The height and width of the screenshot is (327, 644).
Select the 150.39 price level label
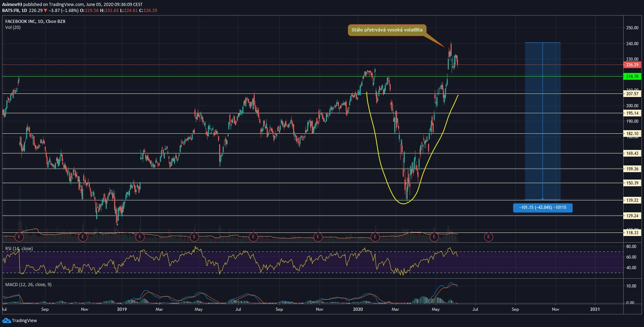[x=632, y=183]
